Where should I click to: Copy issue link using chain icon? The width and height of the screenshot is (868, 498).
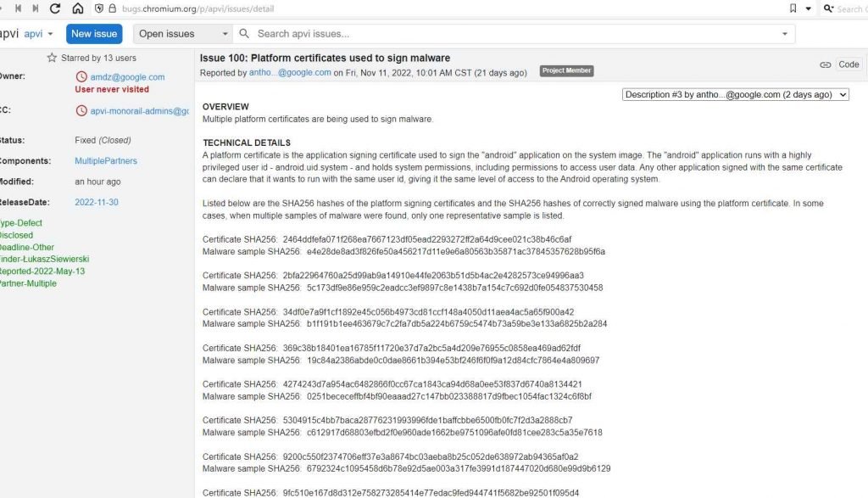click(825, 64)
